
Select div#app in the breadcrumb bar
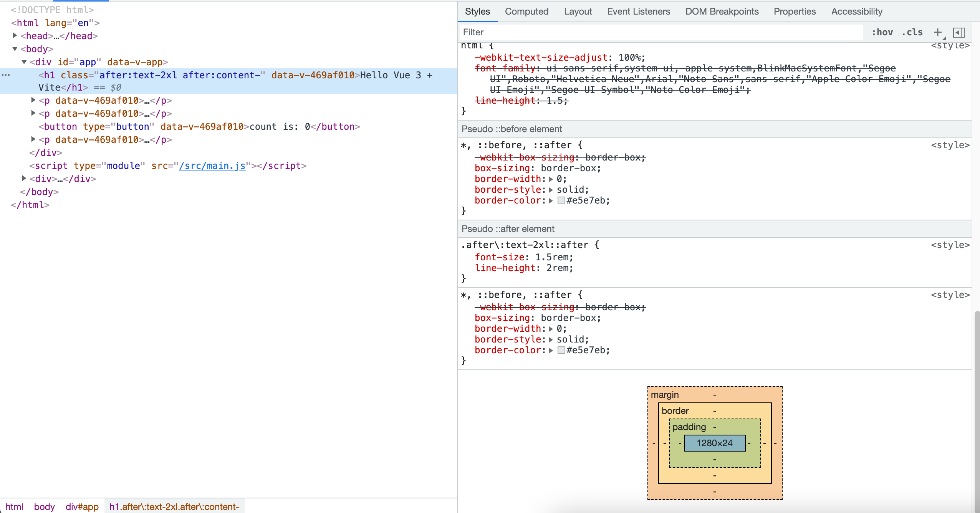point(82,506)
